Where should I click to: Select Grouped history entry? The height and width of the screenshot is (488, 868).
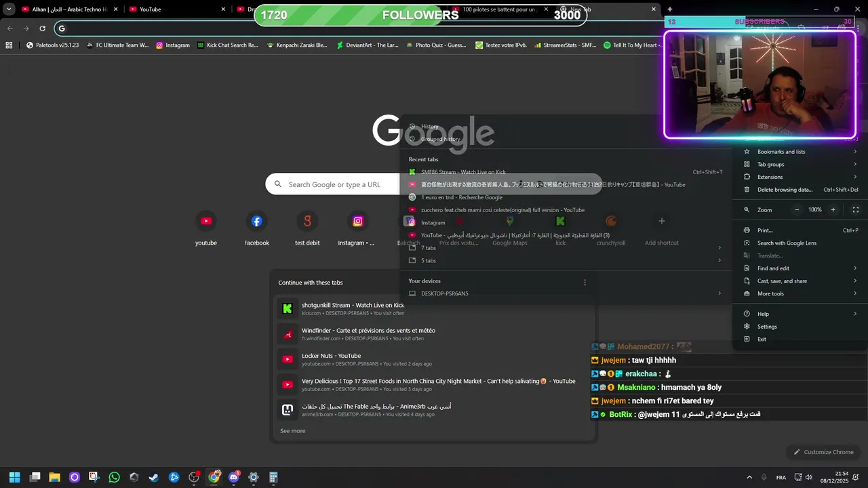pyautogui.click(x=565, y=139)
